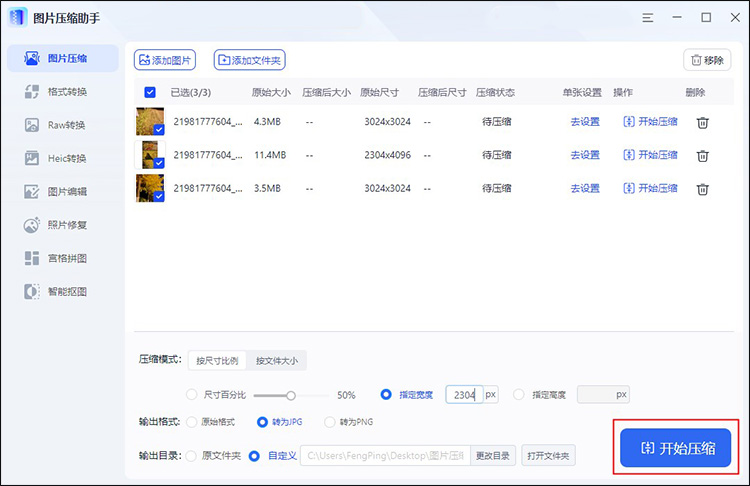
Task: Click 开始压缩 link in the 4.3MB row
Action: [x=651, y=122]
